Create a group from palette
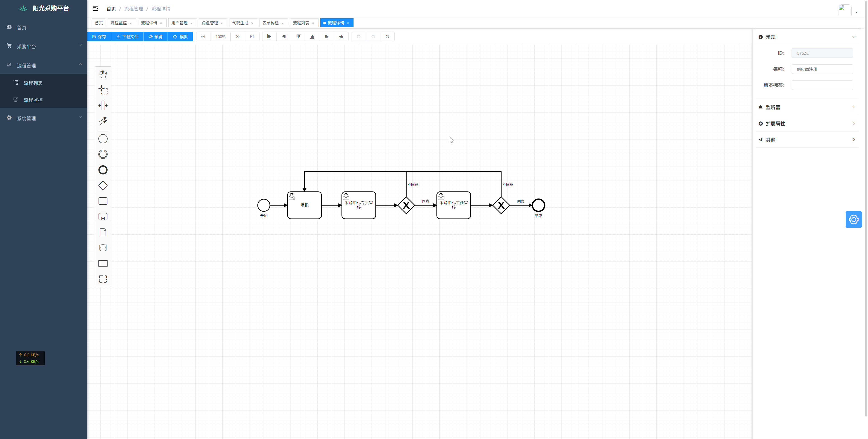 tap(103, 279)
